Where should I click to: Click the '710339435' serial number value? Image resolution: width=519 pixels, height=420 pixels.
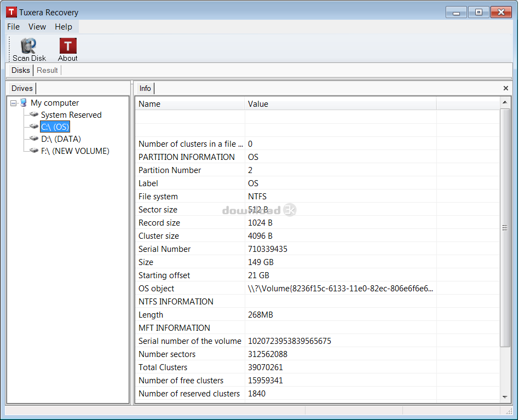pos(268,249)
